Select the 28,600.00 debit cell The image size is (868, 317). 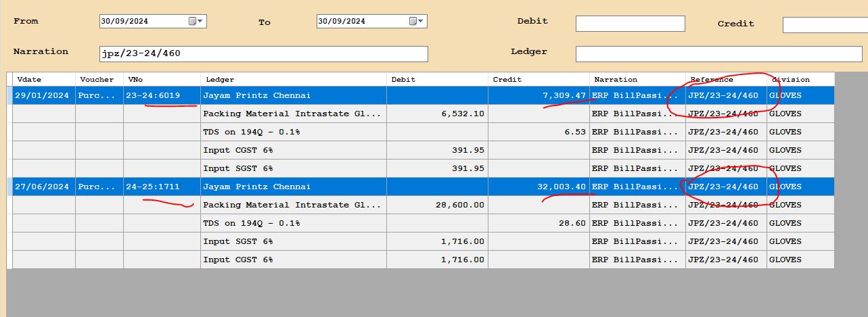(x=437, y=205)
